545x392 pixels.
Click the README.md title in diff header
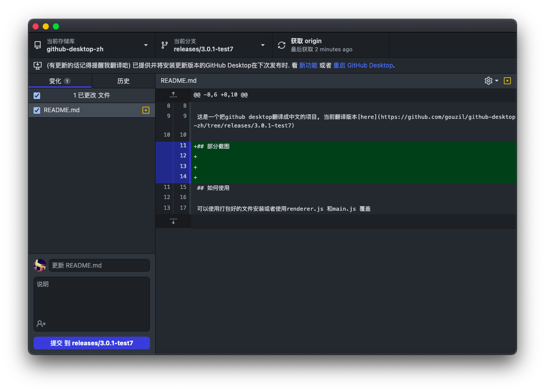(178, 81)
